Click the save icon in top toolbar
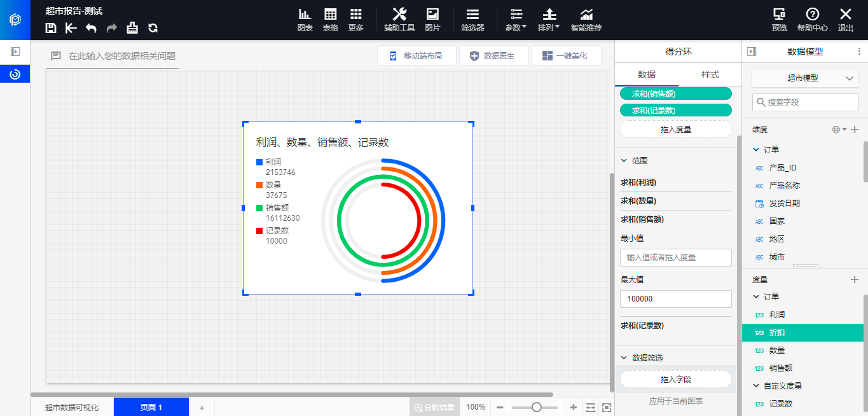This screenshot has height=416, width=868. click(x=52, y=28)
